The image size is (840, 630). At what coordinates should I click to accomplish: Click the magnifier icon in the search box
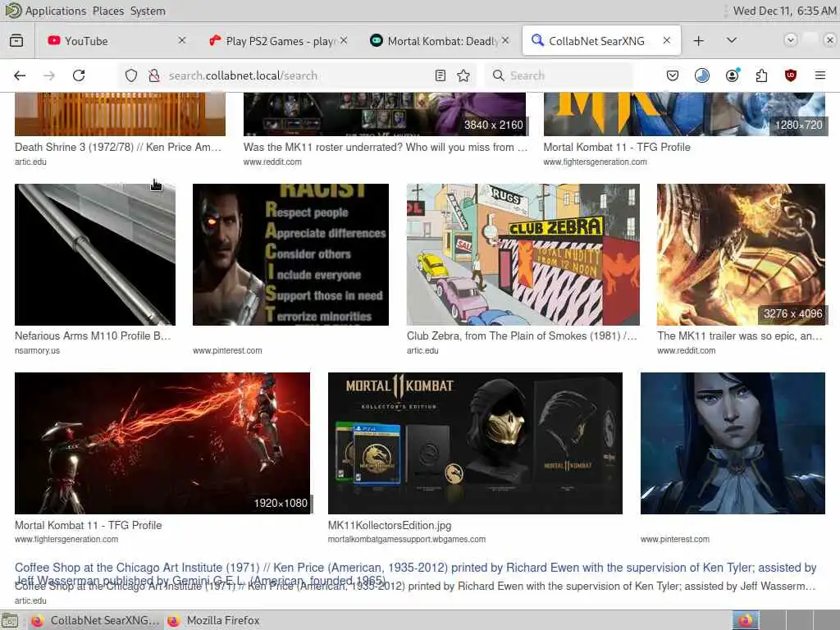pos(498,75)
